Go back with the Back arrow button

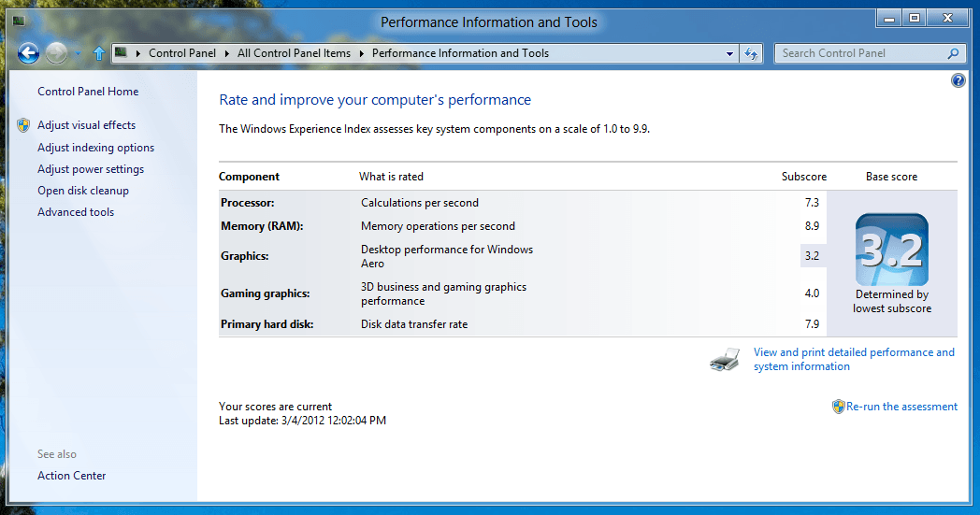[28, 54]
